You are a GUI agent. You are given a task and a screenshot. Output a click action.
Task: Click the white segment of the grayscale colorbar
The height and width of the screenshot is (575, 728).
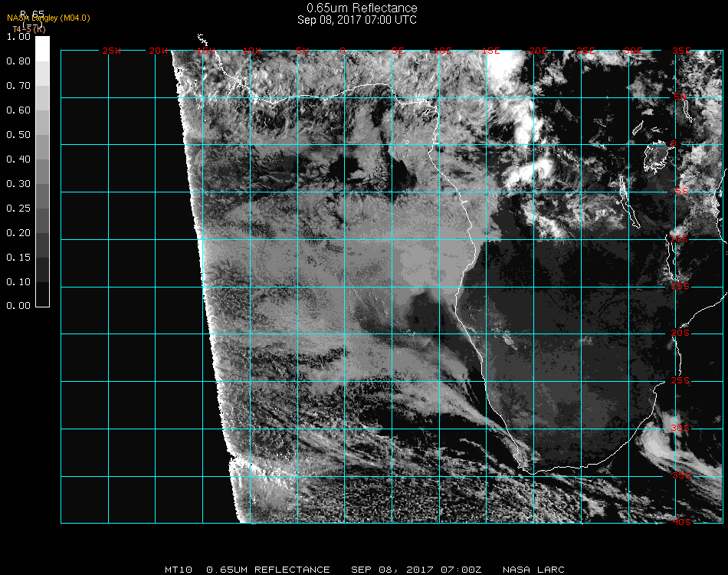pyautogui.click(x=42, y=49)
